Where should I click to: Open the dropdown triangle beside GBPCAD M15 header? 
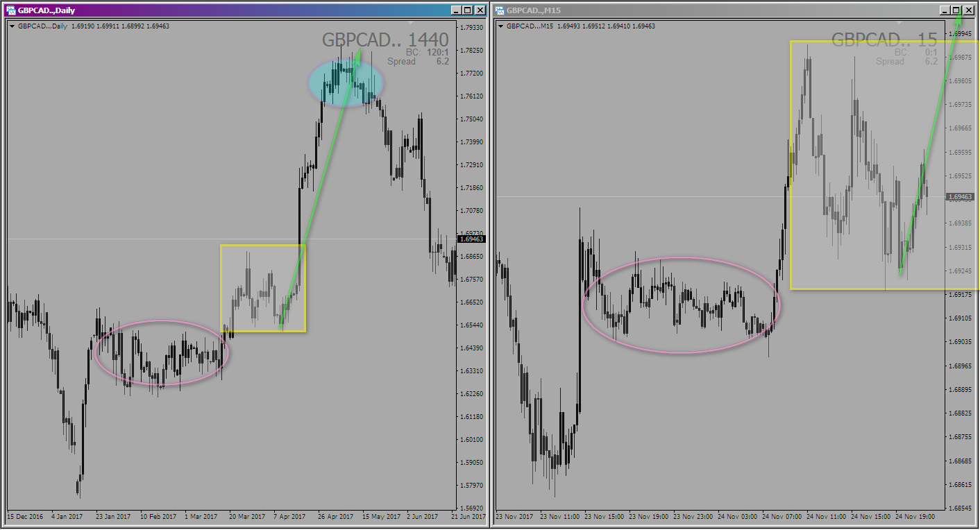tap(501, 26)
